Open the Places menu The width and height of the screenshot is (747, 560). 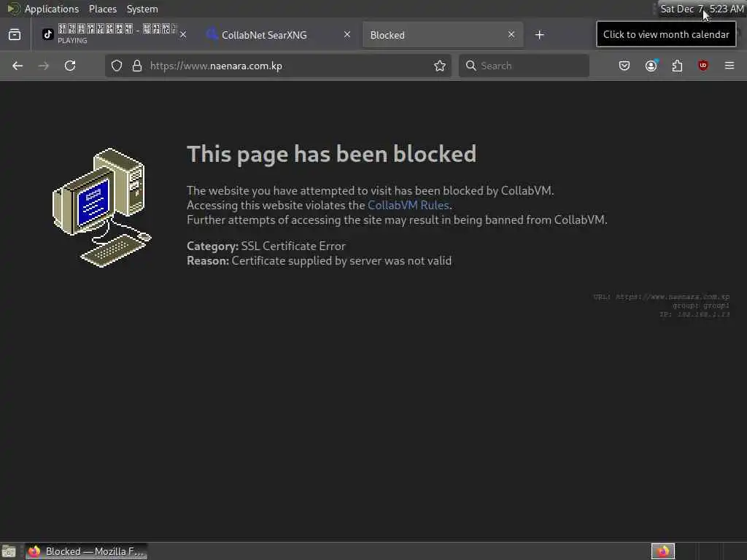tap(102, 9)
